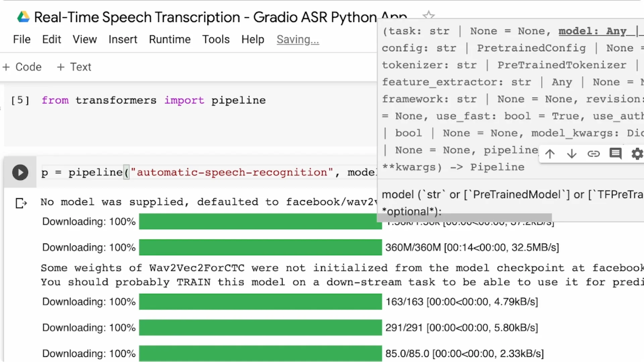Open the Runtime menu
Screen dimensions: 644x362
click(170, 39)
